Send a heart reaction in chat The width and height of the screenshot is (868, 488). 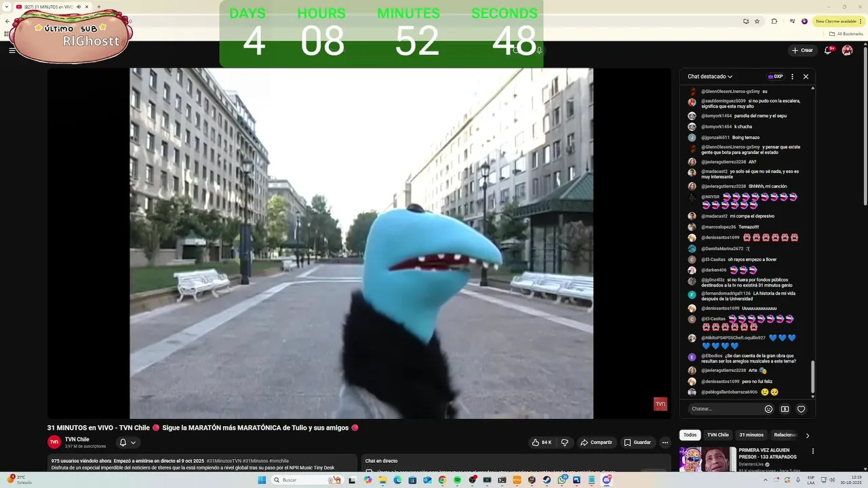pyautogui.click(x=801, y=409)
